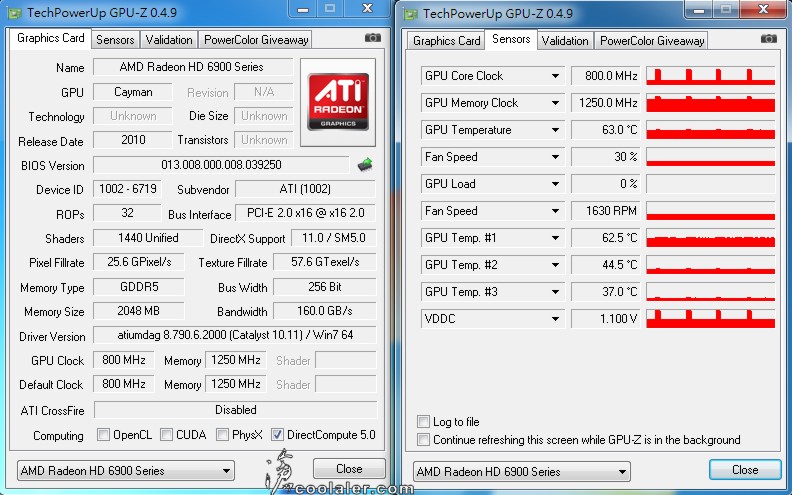Screen dimensions: 792x495
Task: Toggle the PhysX checkbox
Action: [222, 434]
